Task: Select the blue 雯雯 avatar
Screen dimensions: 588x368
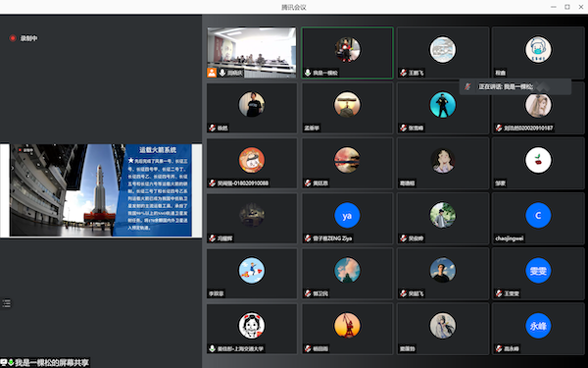Action: click(538, 271)
